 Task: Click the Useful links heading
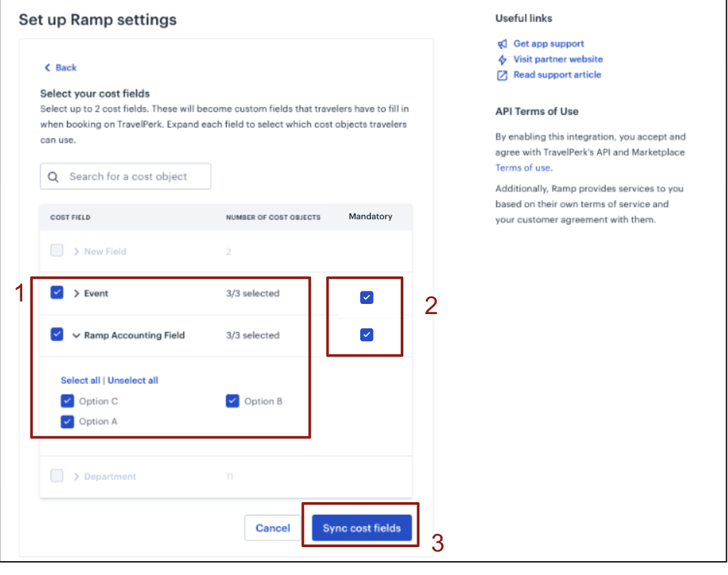(x=524, y=18)
